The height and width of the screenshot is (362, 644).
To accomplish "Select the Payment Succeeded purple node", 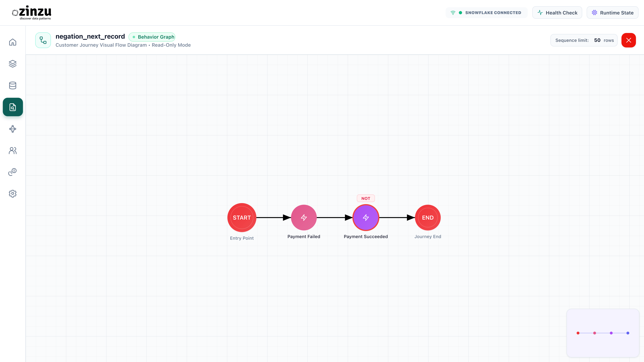I will pyautogui.click(x=366, y=218).
